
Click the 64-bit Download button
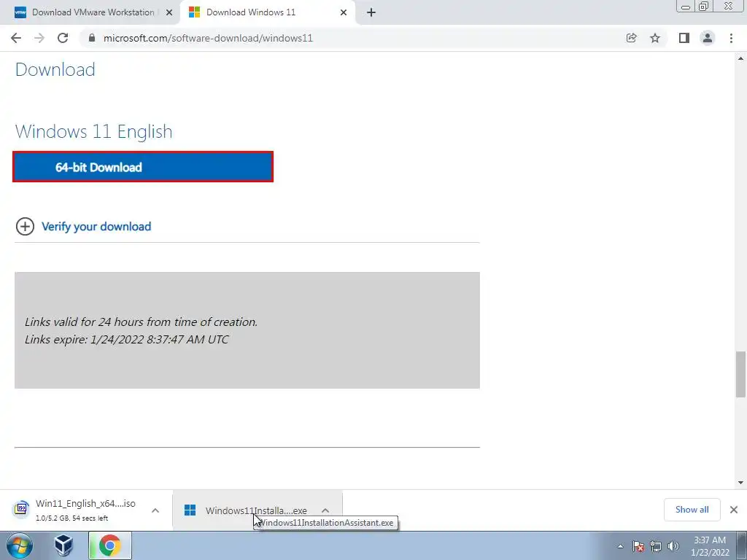point(143,167)
